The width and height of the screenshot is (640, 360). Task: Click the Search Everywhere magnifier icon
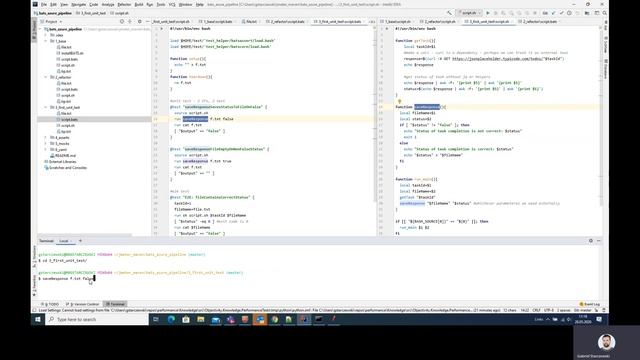coord(604,13)
